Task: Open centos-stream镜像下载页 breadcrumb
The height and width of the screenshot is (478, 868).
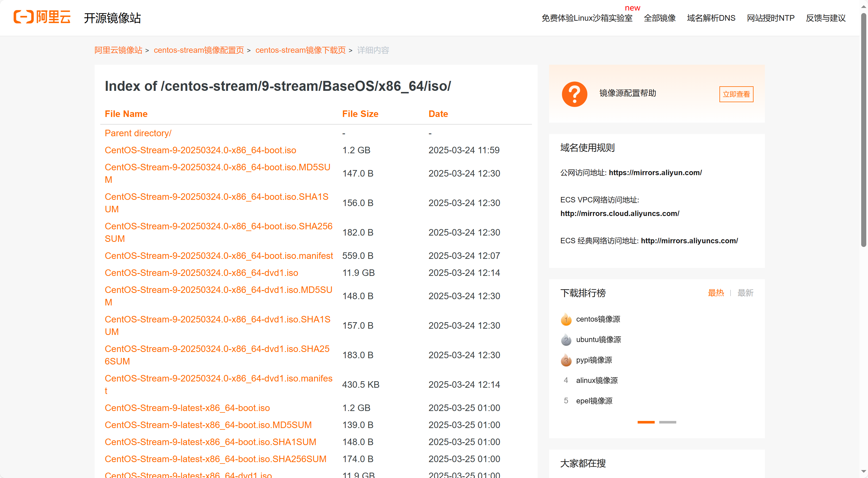Action: (300, 50)
